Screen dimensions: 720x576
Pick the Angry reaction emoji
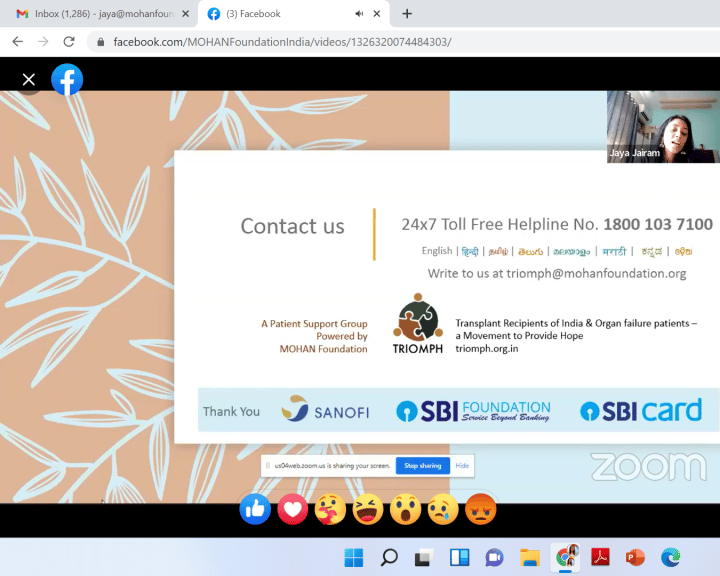tap(481, 509)
